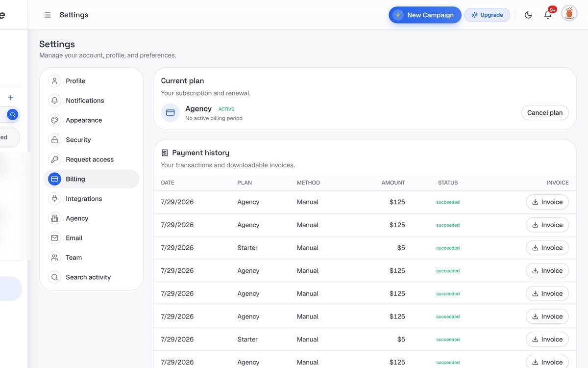The width and height of the screenshot is (588, 368).
Task: Open the Appearance settings tab
Action: pos(92,120)
